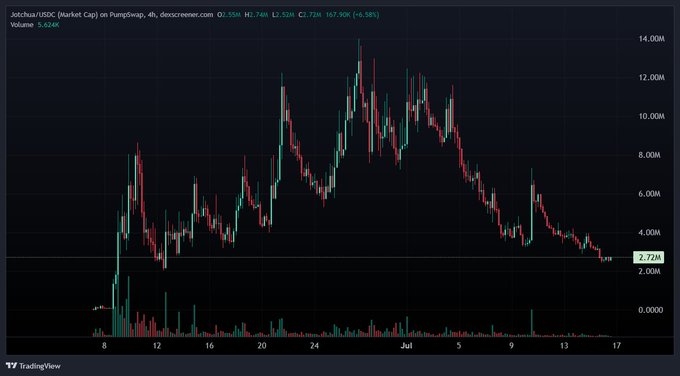Click the 12.00M price axis label

click(651, 78)
